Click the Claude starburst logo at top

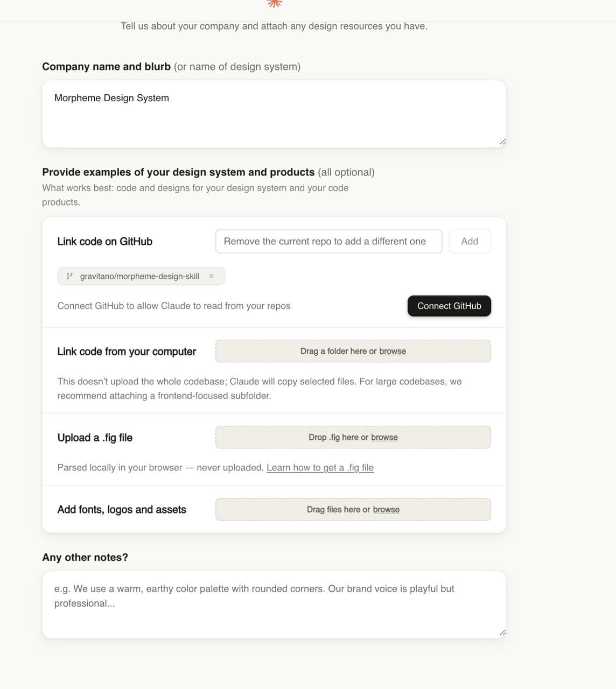pos(275,3)
